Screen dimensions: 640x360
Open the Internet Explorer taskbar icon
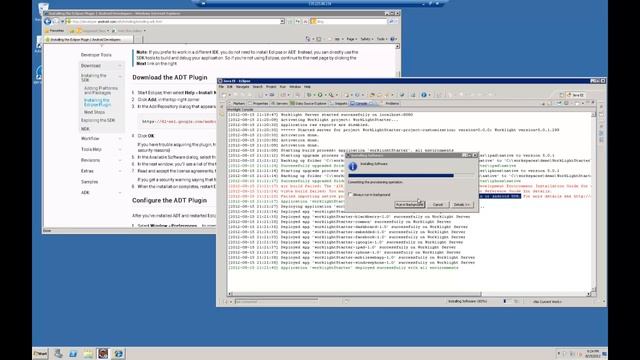(x=119, y=353)
